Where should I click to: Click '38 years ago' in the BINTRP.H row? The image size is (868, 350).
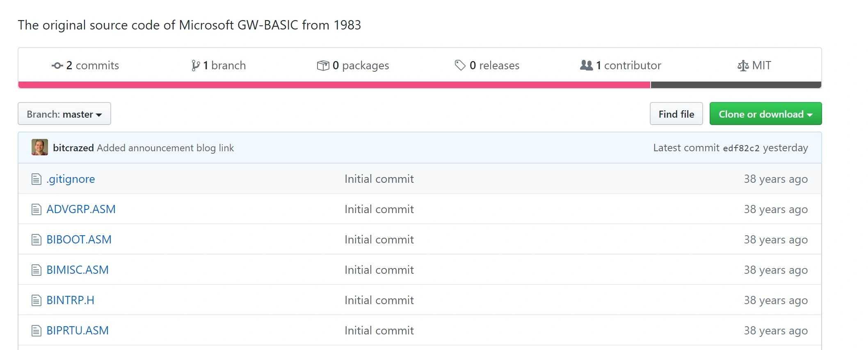776,300
